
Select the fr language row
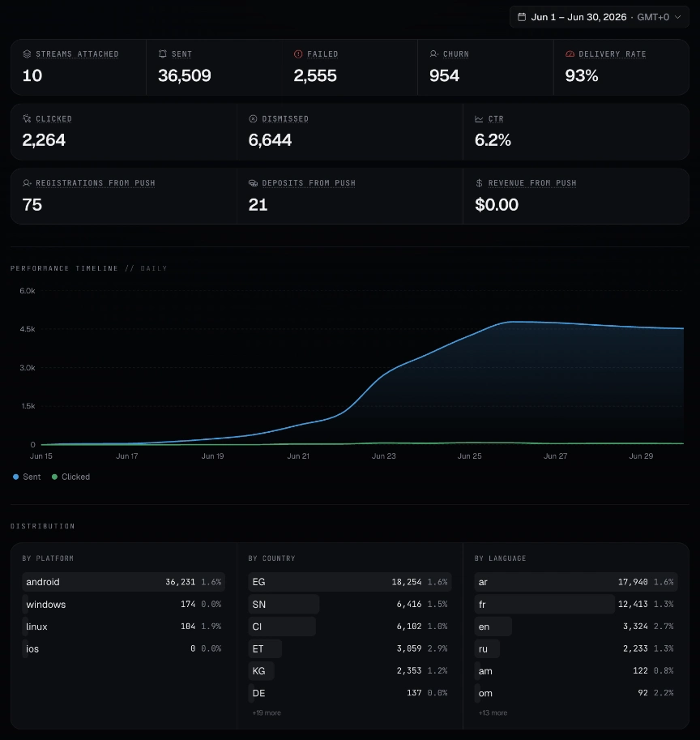click(x=576, y=604)
